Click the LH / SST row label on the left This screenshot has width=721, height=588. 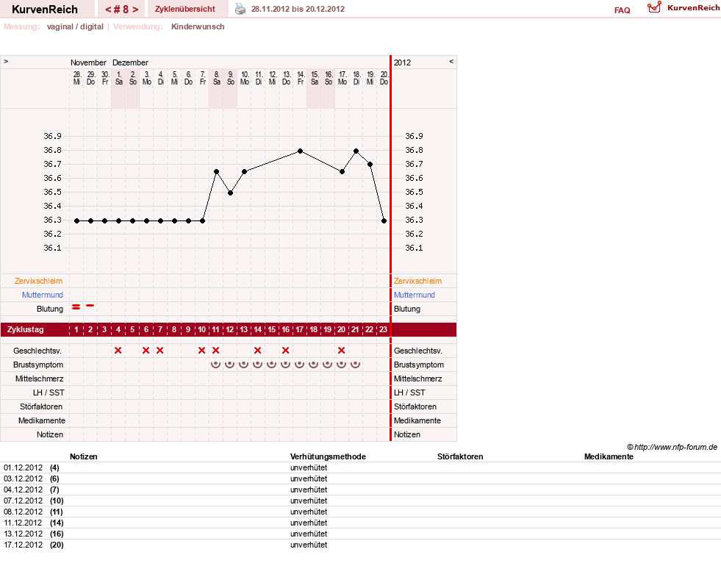coord(49,392)
